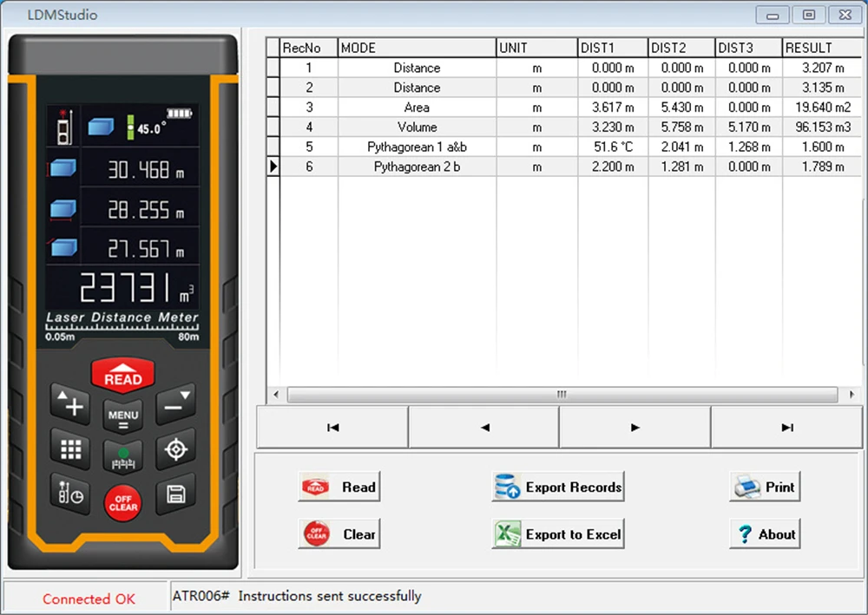Viewport: 868px width, 615px height.
Task: Select the Volume mode cell
Action: (x=417, y=128)
